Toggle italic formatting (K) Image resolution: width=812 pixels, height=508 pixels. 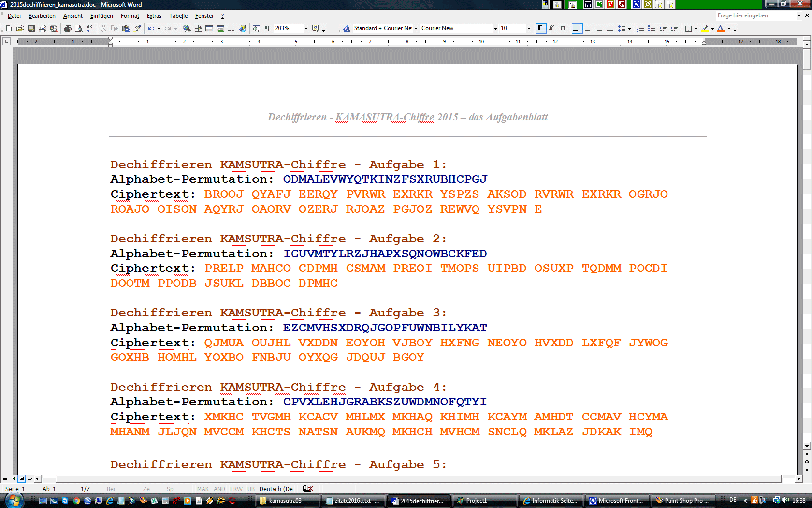[551, 29]
